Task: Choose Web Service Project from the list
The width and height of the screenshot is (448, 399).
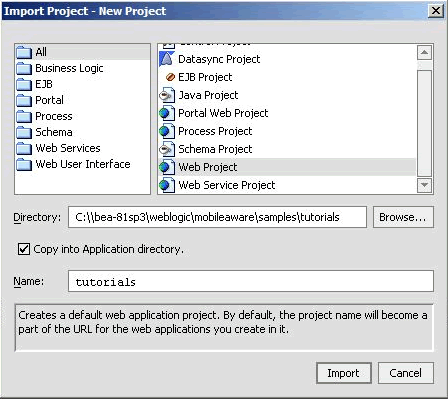Action: [227, 185]
